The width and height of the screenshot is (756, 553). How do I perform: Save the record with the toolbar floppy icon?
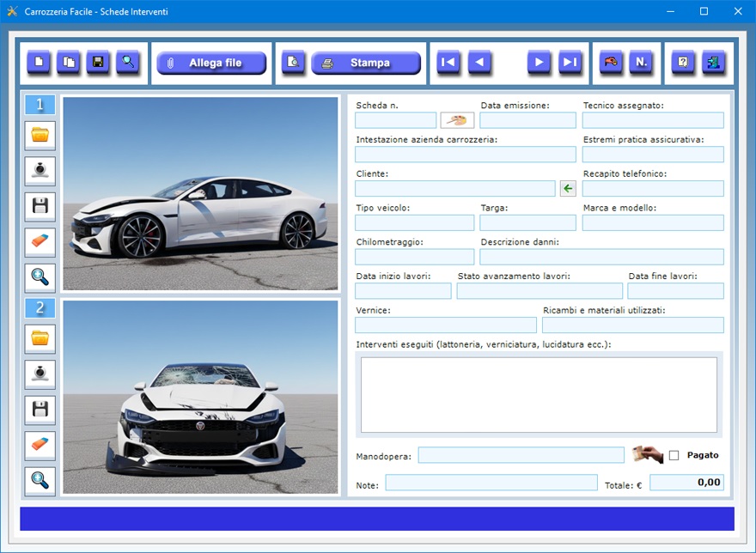click(98, 63)
